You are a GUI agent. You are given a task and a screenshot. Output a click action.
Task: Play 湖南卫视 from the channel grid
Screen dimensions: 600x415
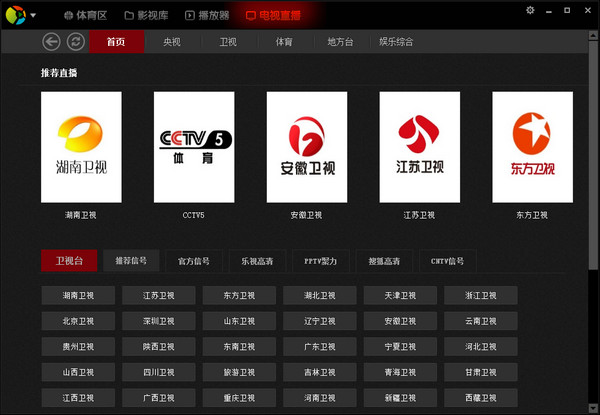[x=78, y=295]
